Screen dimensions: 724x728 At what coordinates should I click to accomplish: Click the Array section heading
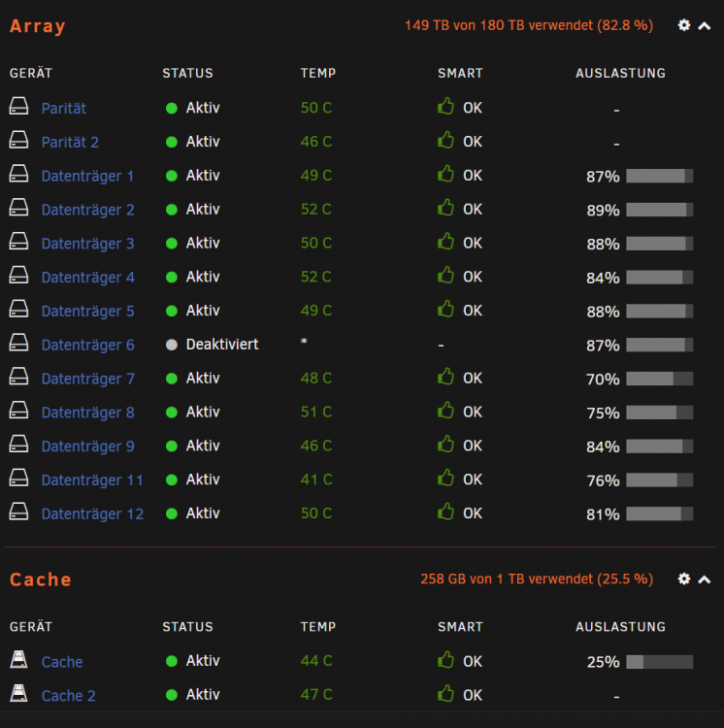38,26
